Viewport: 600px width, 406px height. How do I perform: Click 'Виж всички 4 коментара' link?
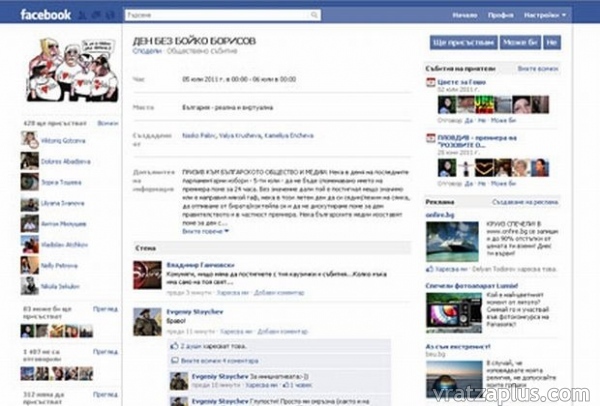coord(219,360)
